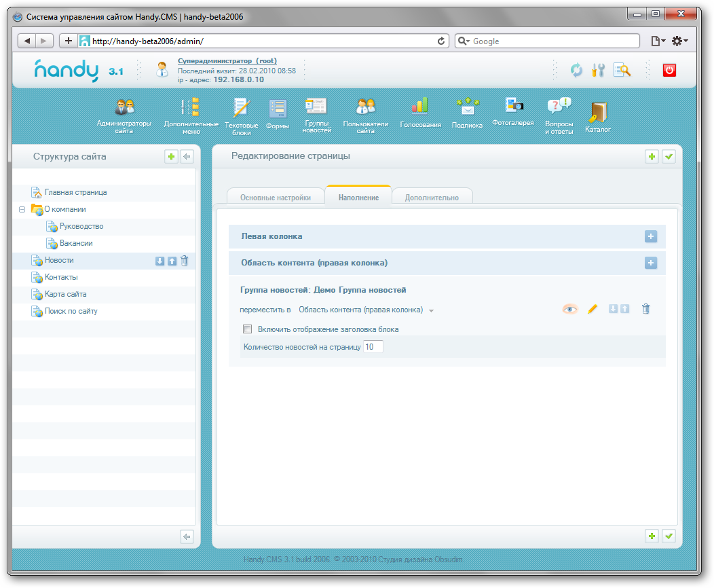The width and height of the screenshot is (714, 588).
Task: Expand Левая колонка with plus button
Action: pos(650,236)
